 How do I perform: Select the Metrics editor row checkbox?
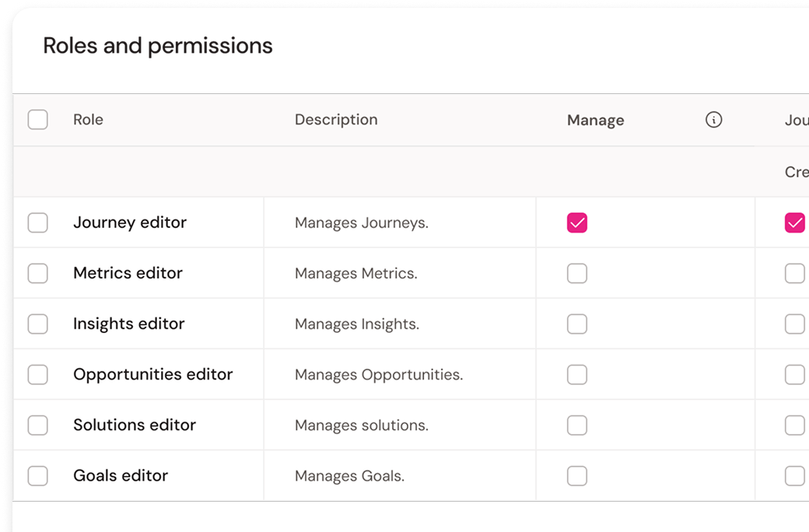pos(37,274)
